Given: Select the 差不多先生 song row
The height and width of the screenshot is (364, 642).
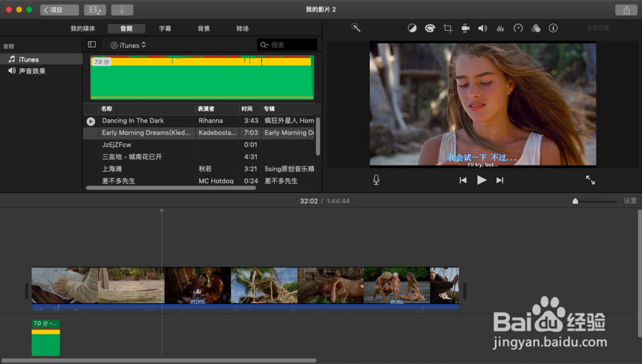Looking at the screenshot, I should pos(199,180).
